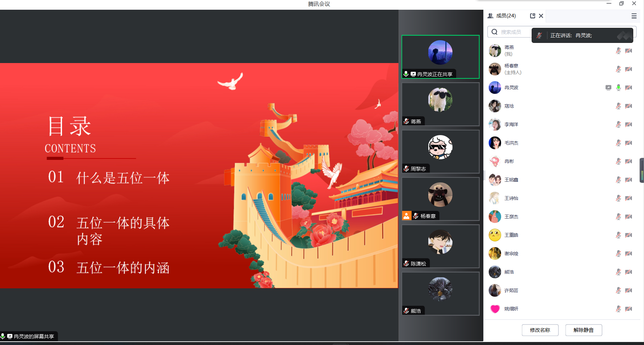644x345 pixels.
Task: Pop out the members panel to separate window
Action: (533, 16)
